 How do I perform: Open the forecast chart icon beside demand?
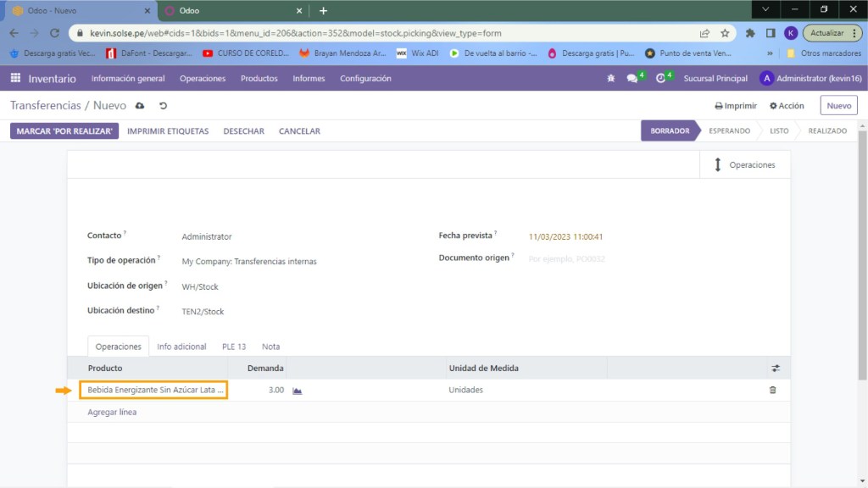point(298,391)
